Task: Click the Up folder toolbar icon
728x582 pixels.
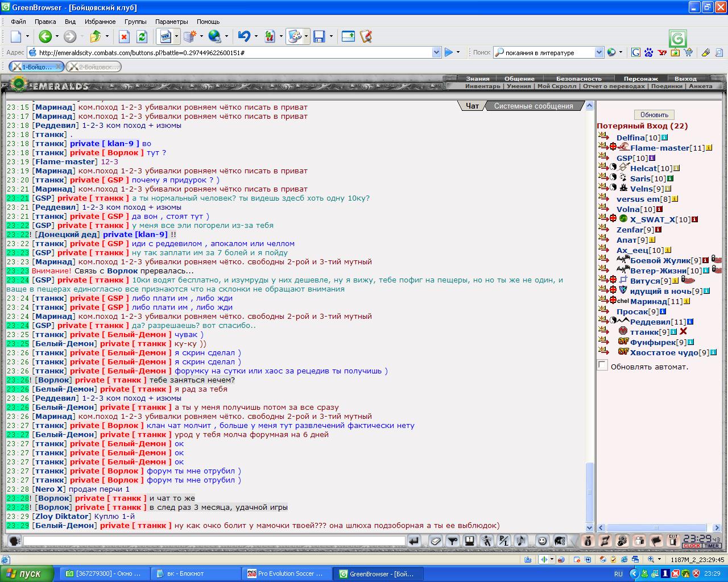Action: [95, 36]
